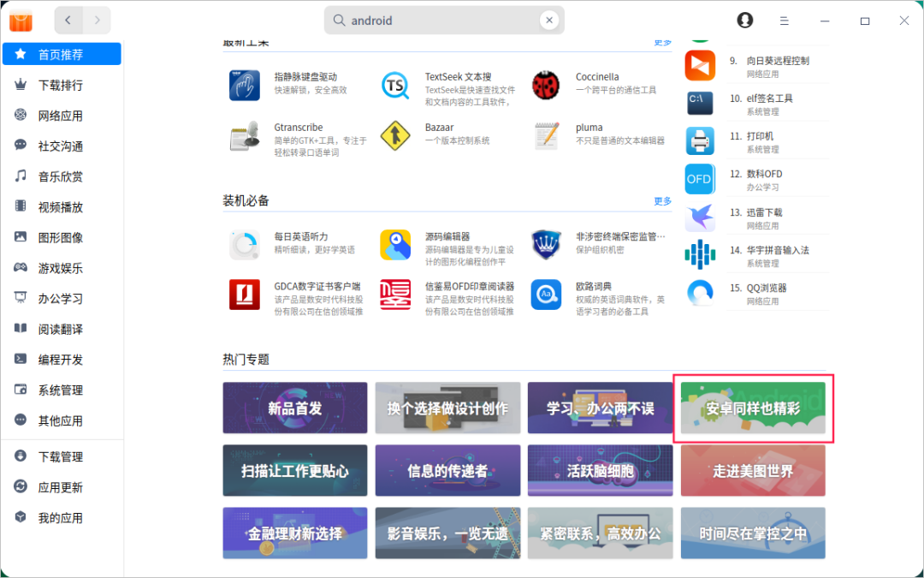Click the 信鉴易OFD印章阅读器 icon
The width and height of the screenshot is (924, 578).
point(395,295)
